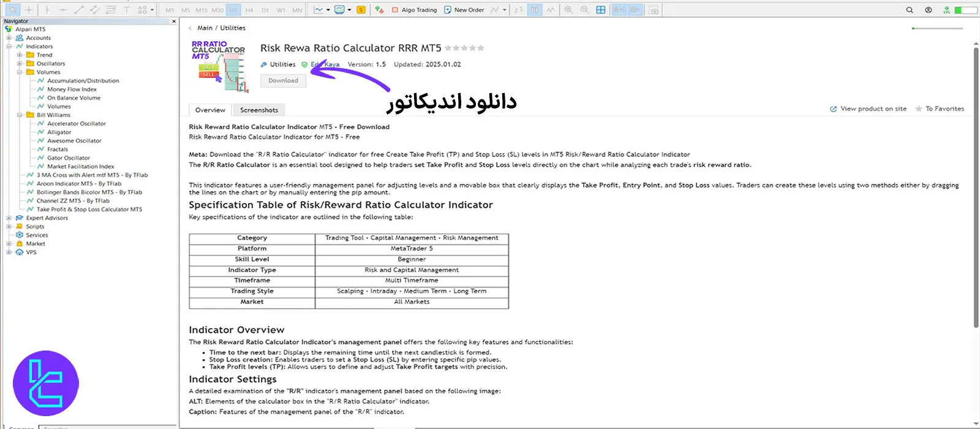The height and width of the screenshot is (429, 980).
Task: Toggle the Algo Trading button
Action: tap(414, 10)
